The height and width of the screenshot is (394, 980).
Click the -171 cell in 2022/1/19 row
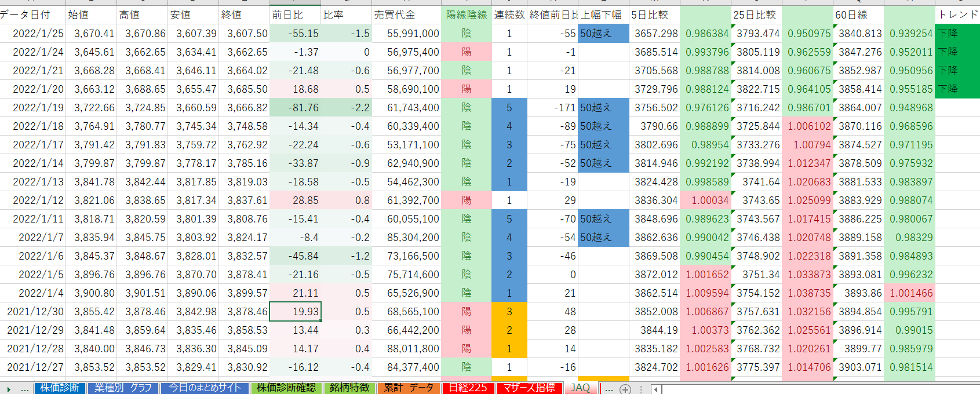click(552, 108)
